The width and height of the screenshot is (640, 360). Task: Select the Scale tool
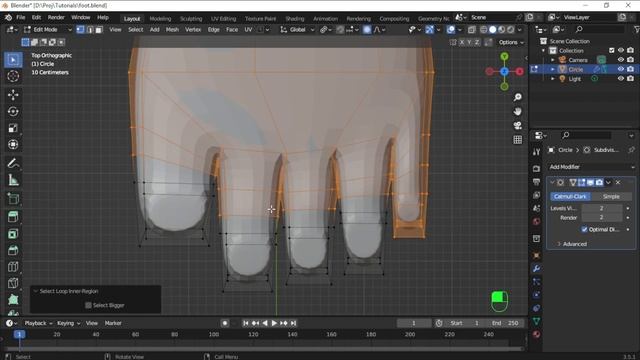point(13,128)
